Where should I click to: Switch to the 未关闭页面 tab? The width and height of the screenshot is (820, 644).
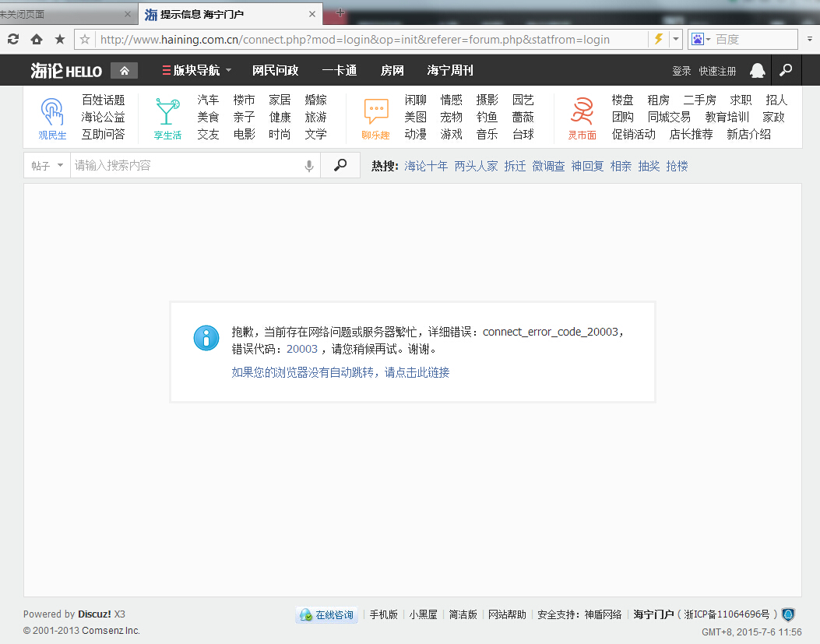[x=62, y=14]
